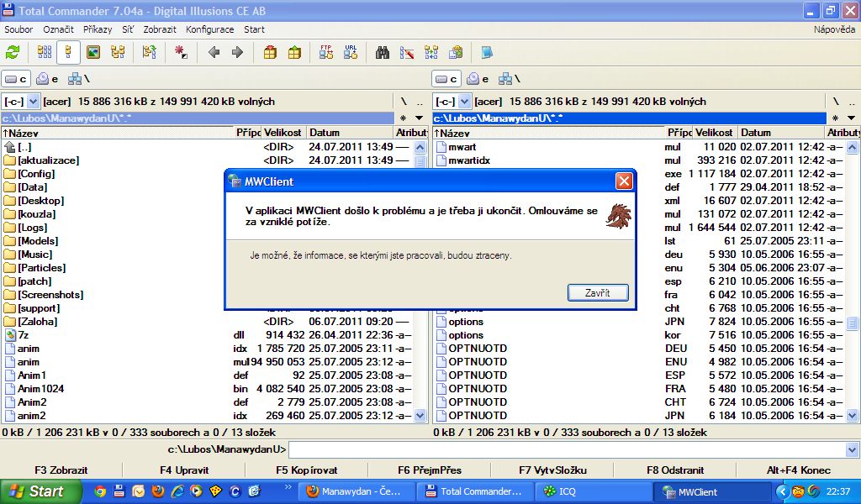Select the [Screenshots] folder in left panel
Viewport: 861px width, 504px height.
tap(50, 295)
